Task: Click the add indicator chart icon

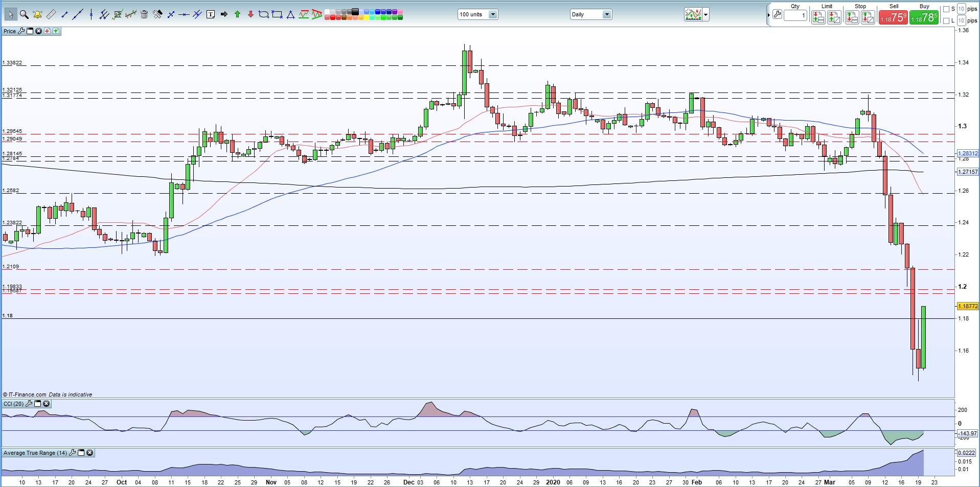Action: point(693,14)
